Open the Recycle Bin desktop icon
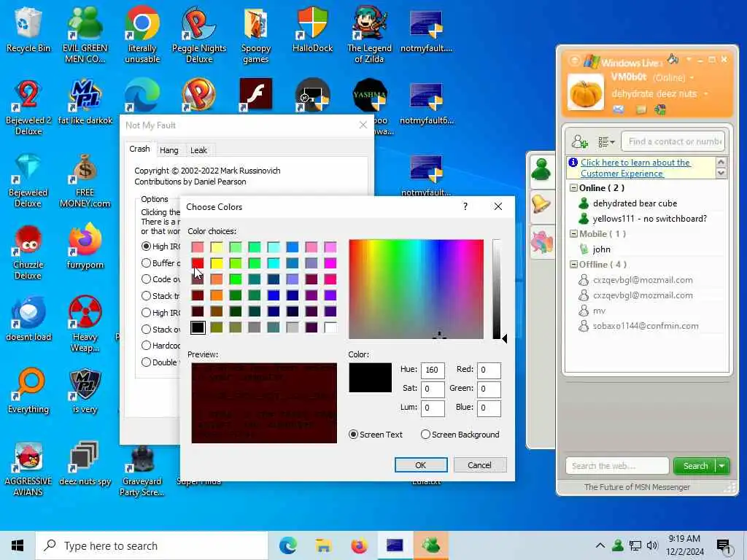 [x=28, y=29]
